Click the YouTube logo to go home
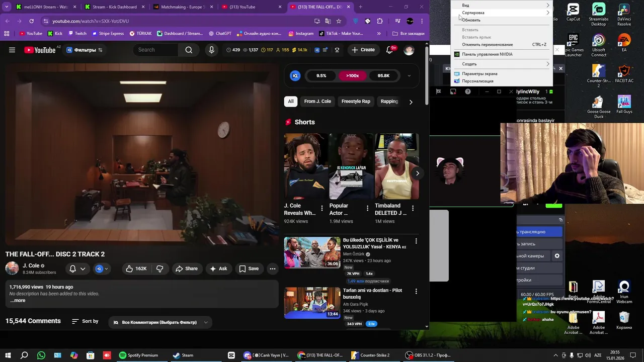The height and width of the screenshot is (362, 644). pos(40,50)
